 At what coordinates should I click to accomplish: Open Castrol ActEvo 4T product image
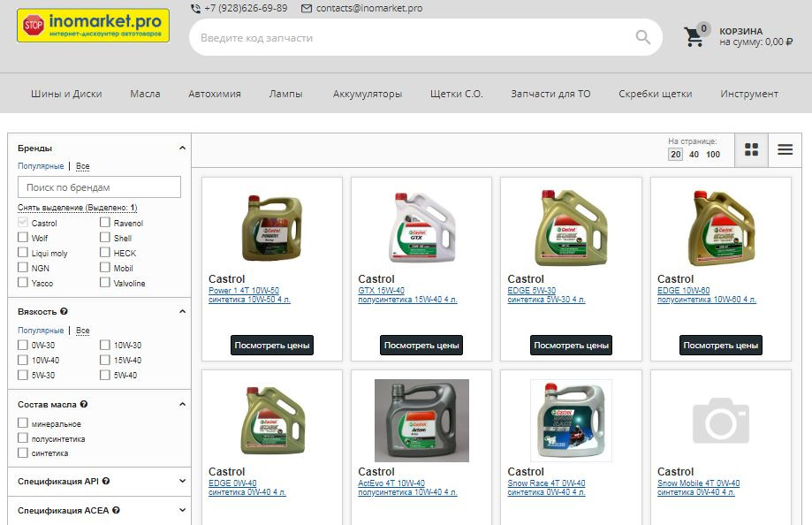tap(421, 421)
